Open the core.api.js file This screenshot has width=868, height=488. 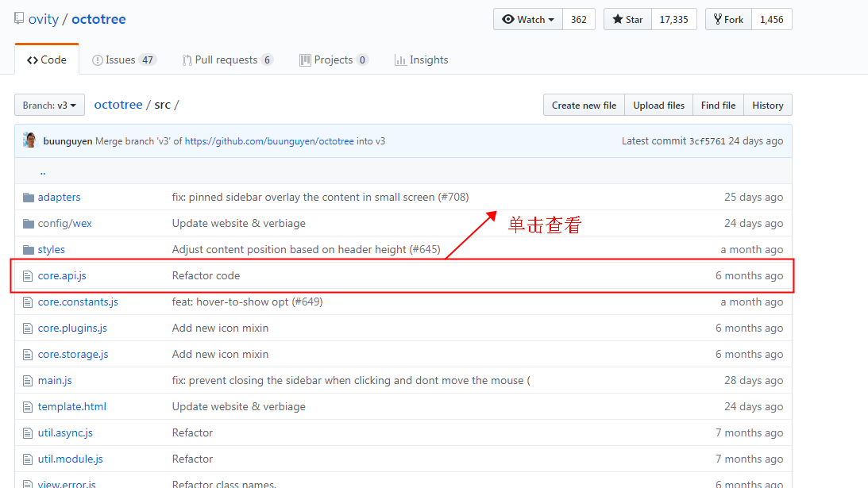coord(62,275)
